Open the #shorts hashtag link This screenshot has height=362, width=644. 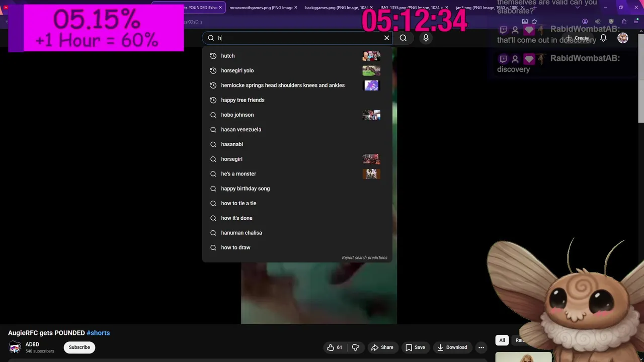click(98, 333)
